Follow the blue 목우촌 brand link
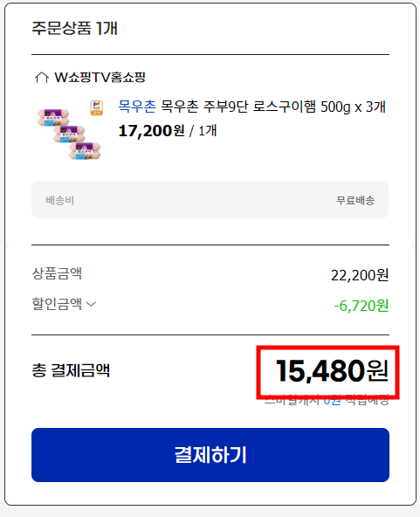420x517 pixels. [137, 107]
